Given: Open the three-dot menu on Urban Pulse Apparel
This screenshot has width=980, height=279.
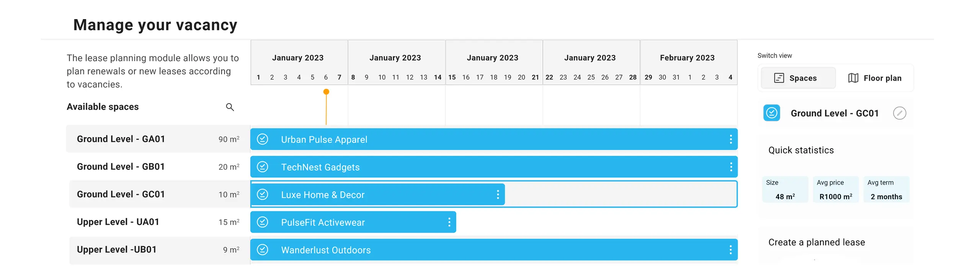Looking at the screenshot, I should (x=730, y=139).
